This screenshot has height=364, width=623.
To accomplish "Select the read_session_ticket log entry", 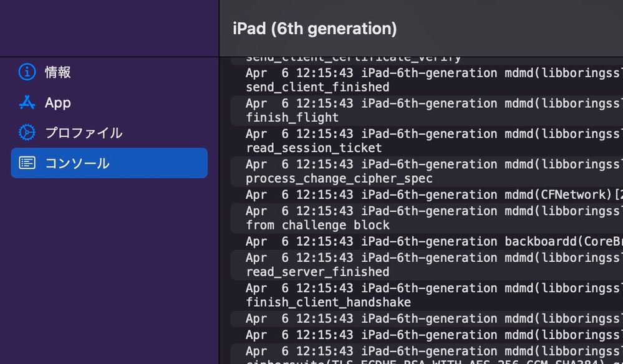I will pyautogui.click(x=427, y=141).
